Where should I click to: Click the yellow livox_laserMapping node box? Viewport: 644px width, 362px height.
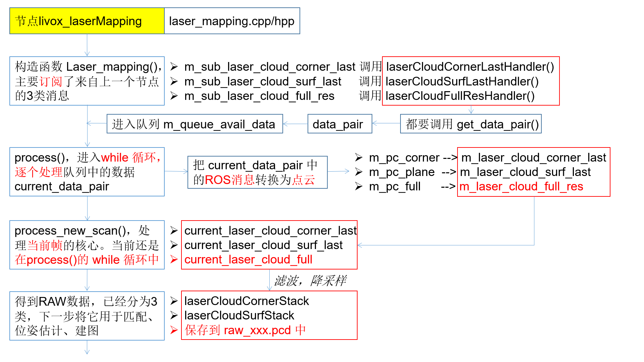[87, 21]
